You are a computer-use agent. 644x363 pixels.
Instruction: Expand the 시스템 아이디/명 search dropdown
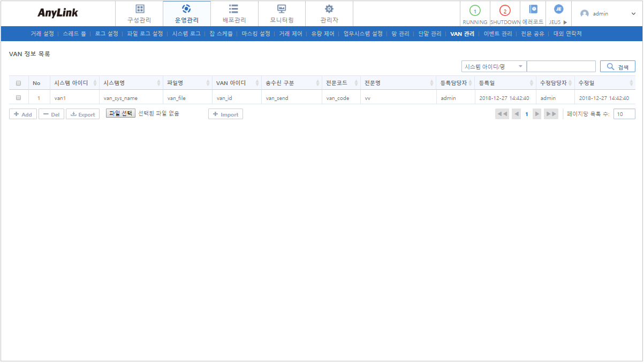coord(494,66)
